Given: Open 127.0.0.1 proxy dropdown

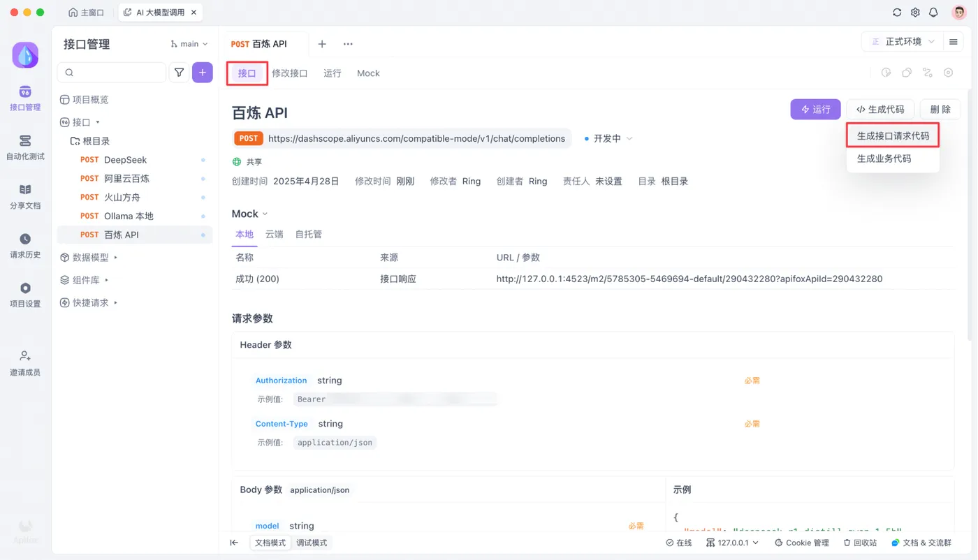Looking at the screenshot, I should coord(732,543).
